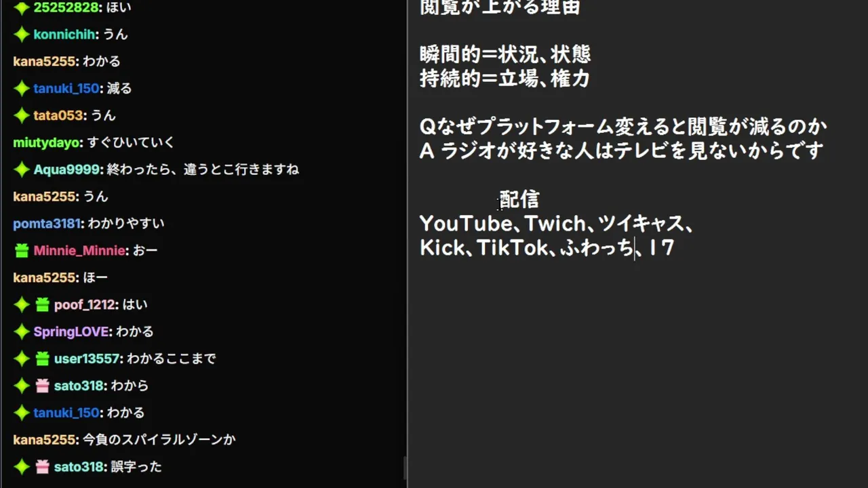The height and width of the screenshot is (488, 868).
Task: Click the chat panel scrollbar handle
Action: 405,468
